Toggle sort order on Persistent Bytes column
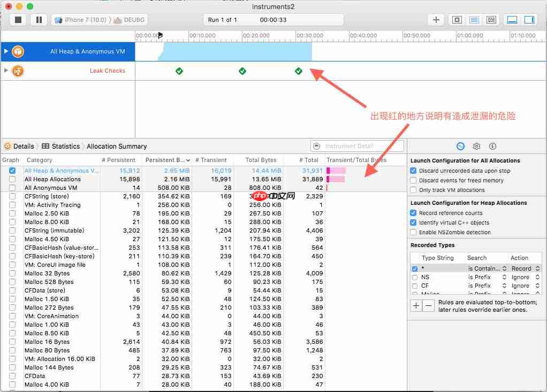 168,160
